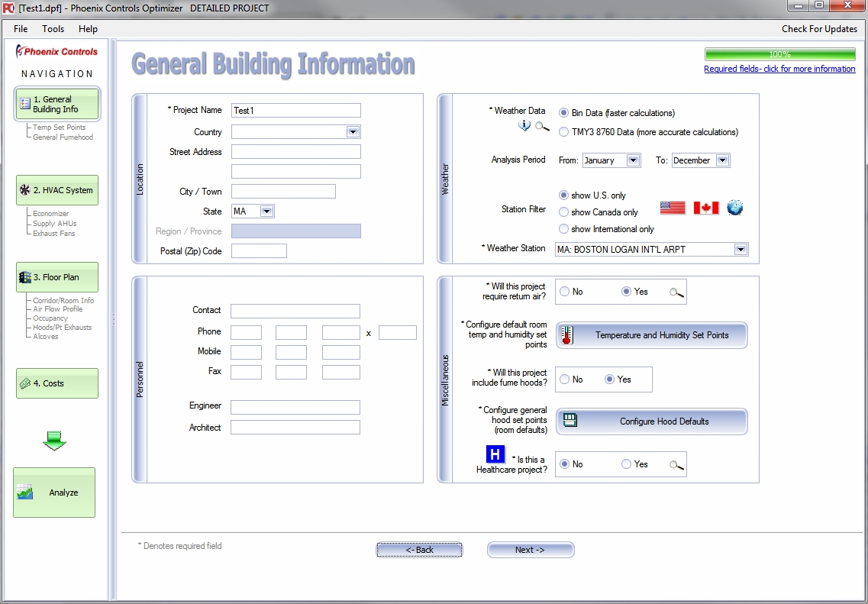The height and width of the screenshot is (604, 868).
Task: Click the City / Town field
Action: pos(283,192)
